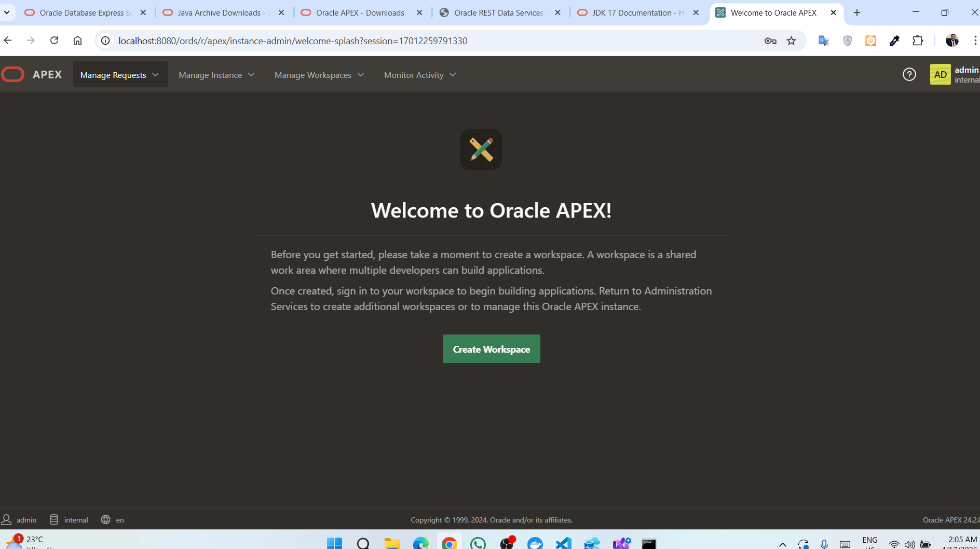Switch to Java Archive Downloads tab
Screen dimensions: 980x549
[x=223, y=12]
